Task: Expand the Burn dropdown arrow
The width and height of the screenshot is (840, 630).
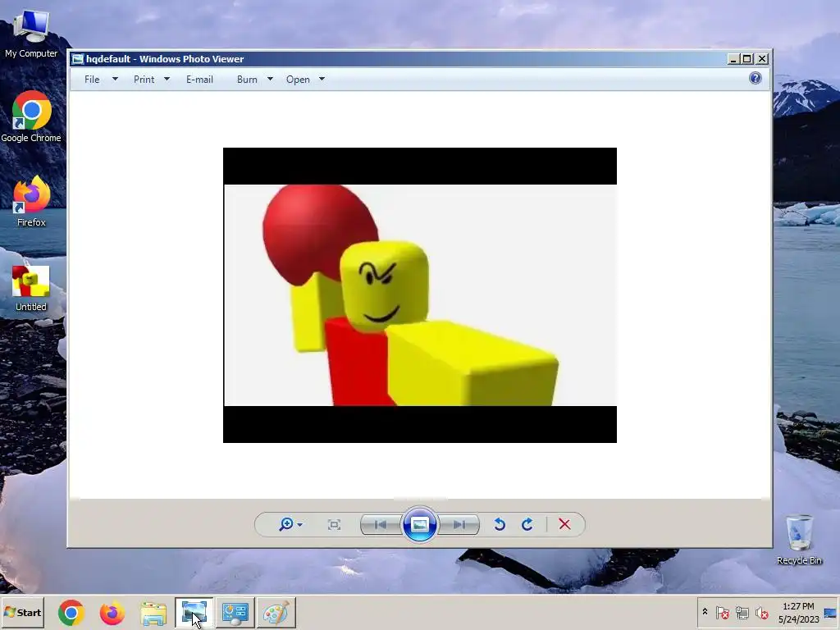Action: [x=270, y=80]
